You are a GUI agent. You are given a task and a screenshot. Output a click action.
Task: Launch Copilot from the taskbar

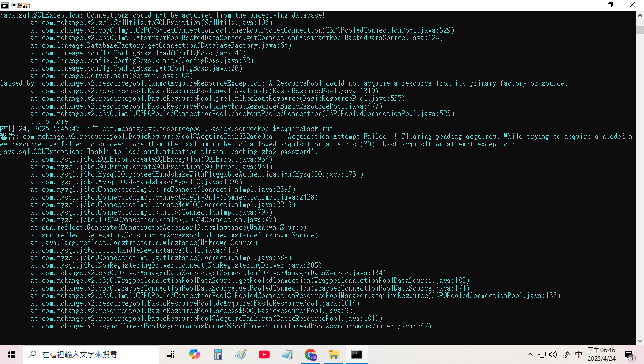point(194,355)
